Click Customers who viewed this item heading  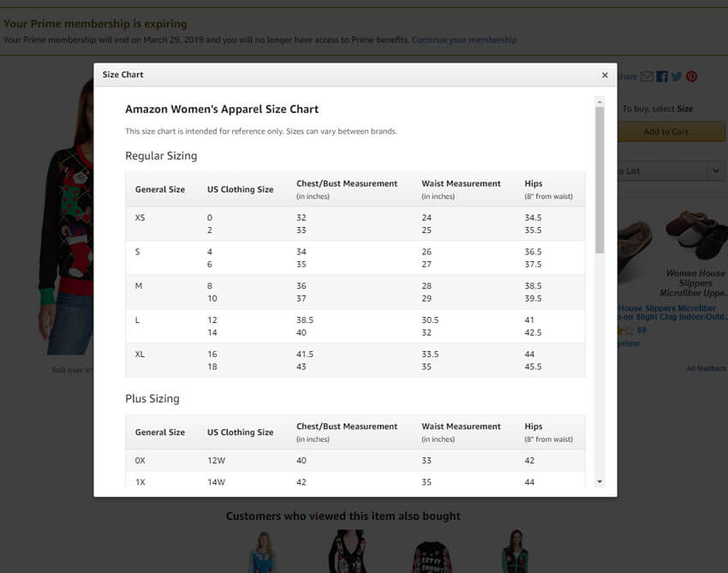(343, 516)
